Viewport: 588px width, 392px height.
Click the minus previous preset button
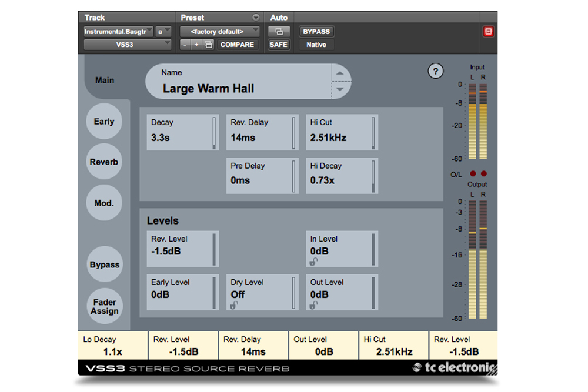(185, 45)
